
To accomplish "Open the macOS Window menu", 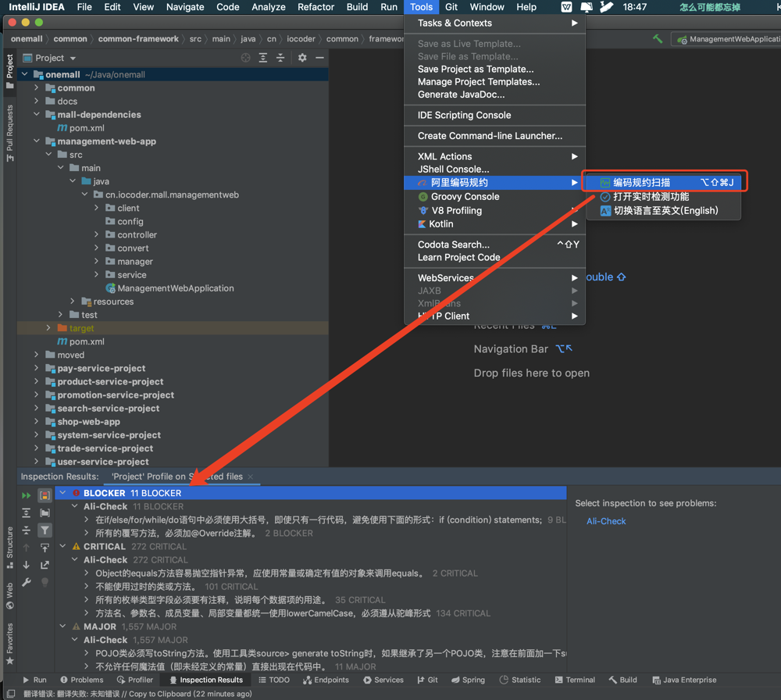I will tap(487, 7).
